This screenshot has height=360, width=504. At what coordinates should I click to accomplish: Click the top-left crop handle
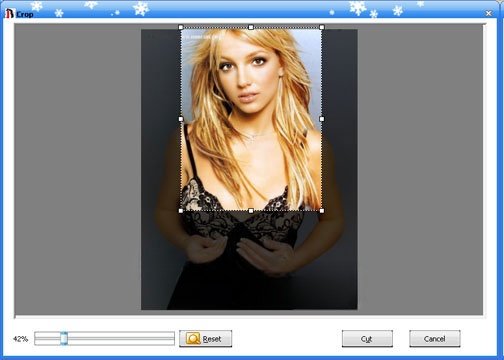click(181, 27)
